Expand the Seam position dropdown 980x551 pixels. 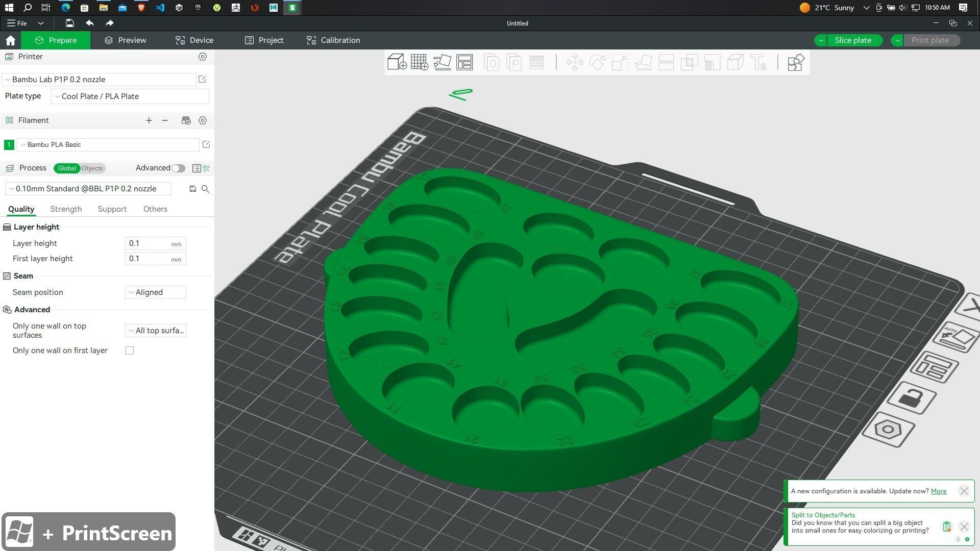pyautogui.click(x=155, y=292)
